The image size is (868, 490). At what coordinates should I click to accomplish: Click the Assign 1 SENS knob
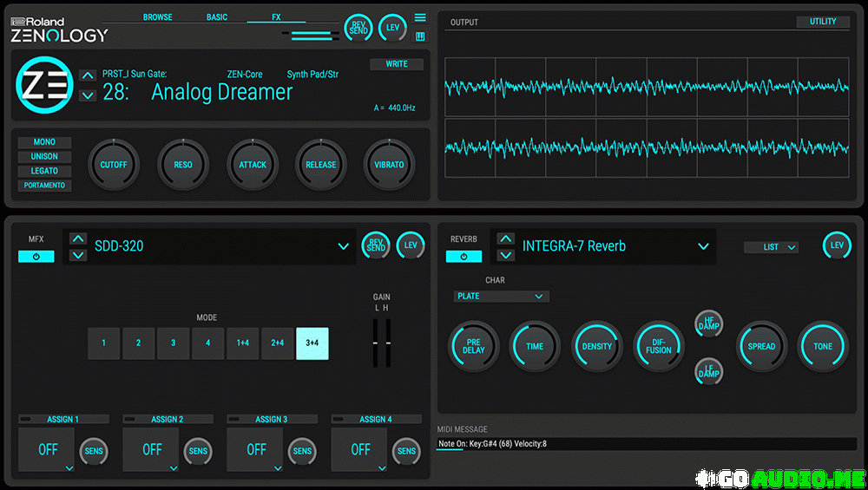(x=94, y=451)
